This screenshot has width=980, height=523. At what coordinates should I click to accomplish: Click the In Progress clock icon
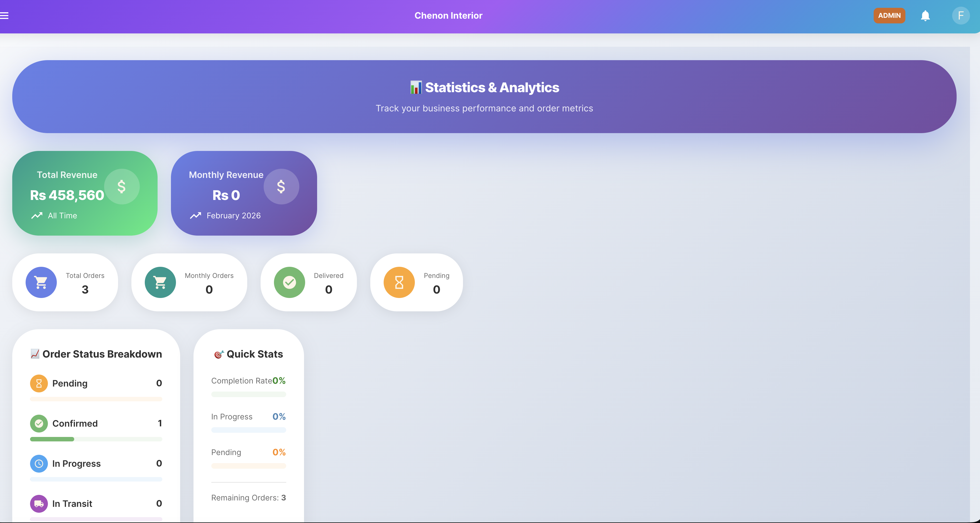coord(39,463)
